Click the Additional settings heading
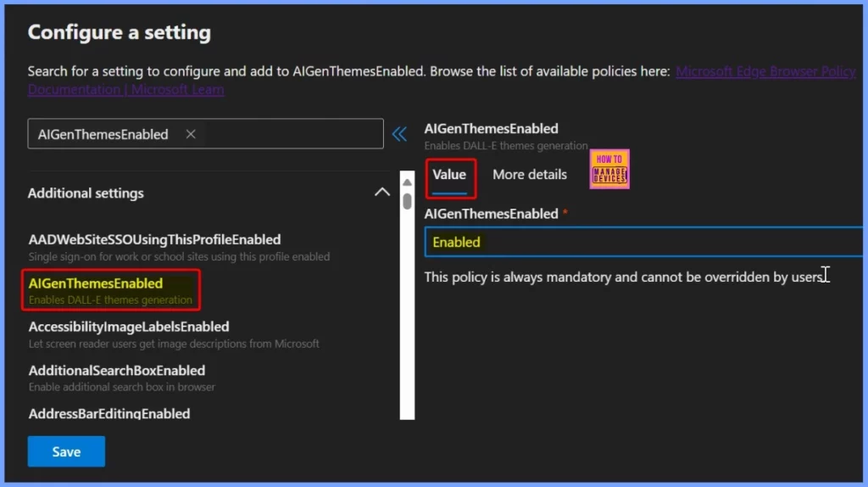The image size is (868, 487). 86,193
